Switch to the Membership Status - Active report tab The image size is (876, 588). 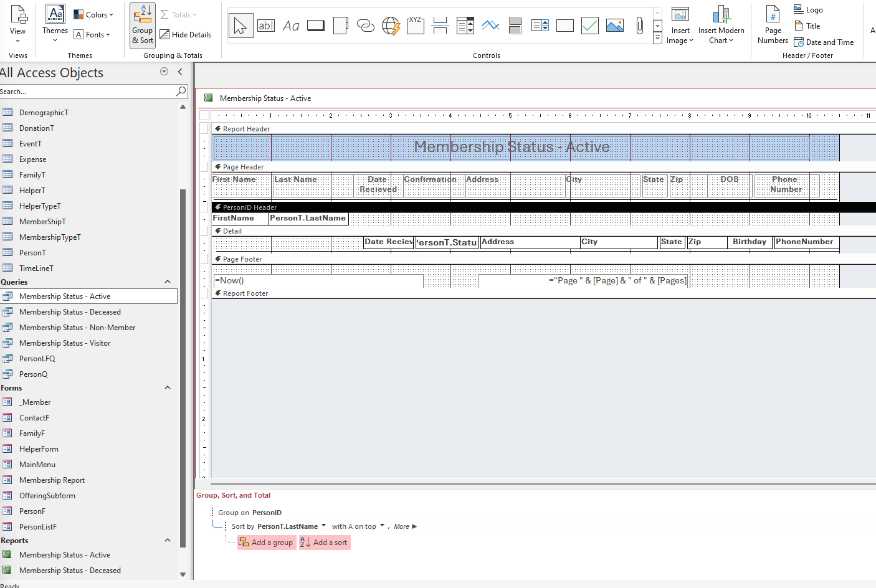[265, 98]
